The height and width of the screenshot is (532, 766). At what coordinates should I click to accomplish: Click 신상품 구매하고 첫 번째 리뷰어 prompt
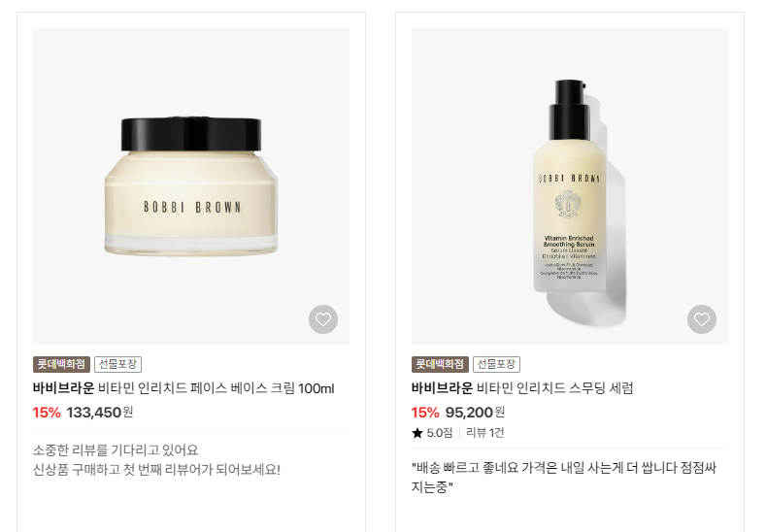[x=157, y=470]
